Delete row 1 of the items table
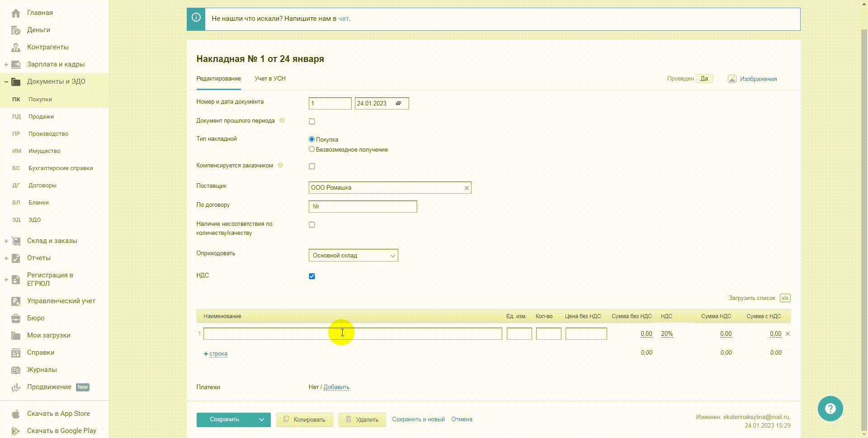 tap(788, 334)
